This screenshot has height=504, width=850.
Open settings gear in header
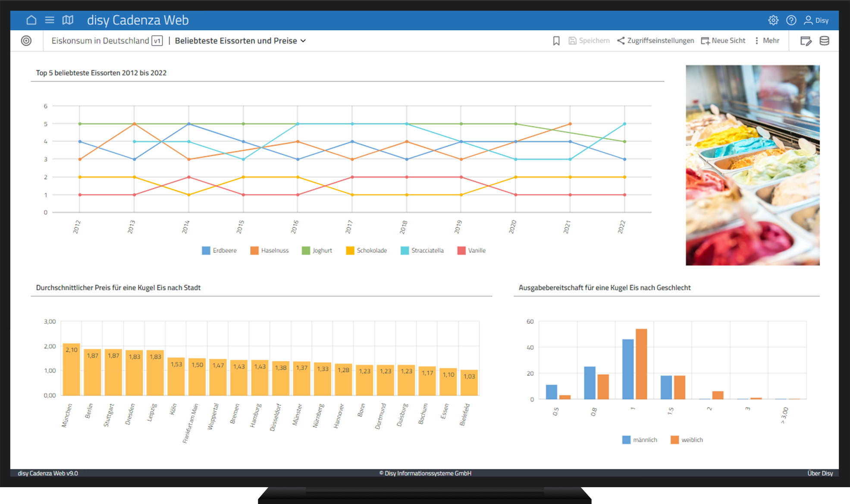[x=773, y=20]
